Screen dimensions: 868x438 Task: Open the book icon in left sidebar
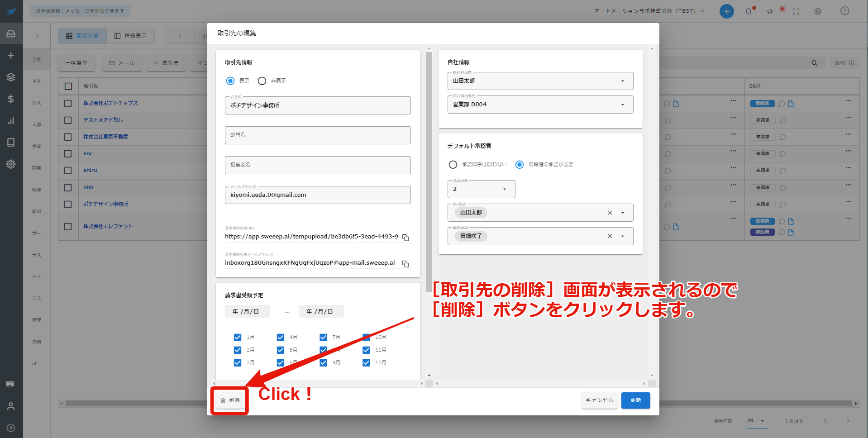coord(11,142)
